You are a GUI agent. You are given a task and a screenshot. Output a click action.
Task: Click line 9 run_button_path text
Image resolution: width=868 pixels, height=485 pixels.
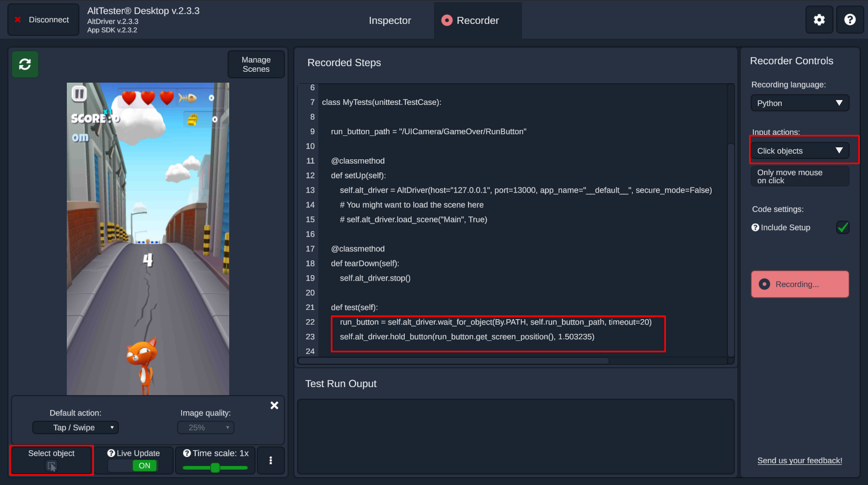point(429,132)
